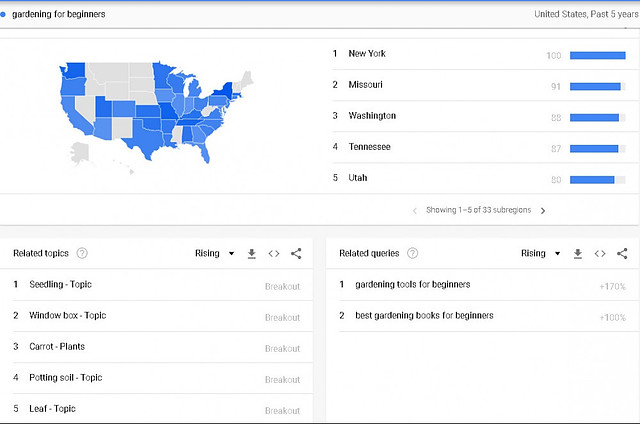Expand Rising dropdown in Related topics

(214, 253)
